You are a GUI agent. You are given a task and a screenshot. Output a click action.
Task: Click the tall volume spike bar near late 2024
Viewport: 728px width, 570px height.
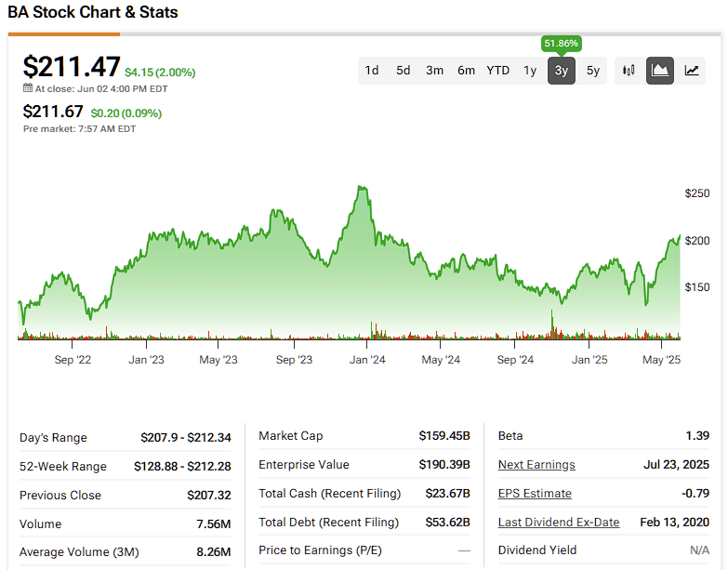[552, 325]
